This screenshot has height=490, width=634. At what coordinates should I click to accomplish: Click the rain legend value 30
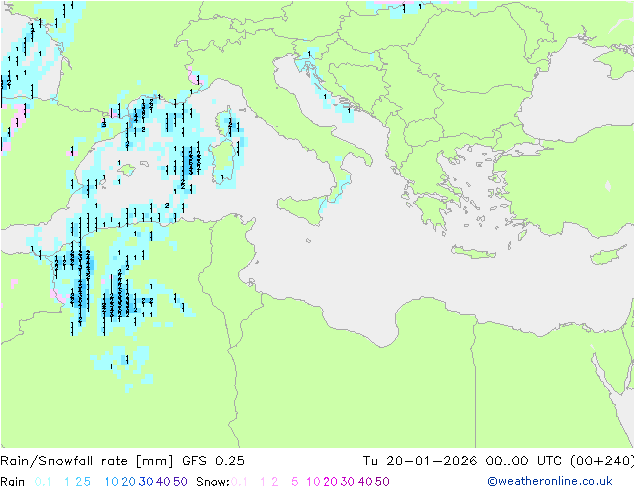coord(146,482)
